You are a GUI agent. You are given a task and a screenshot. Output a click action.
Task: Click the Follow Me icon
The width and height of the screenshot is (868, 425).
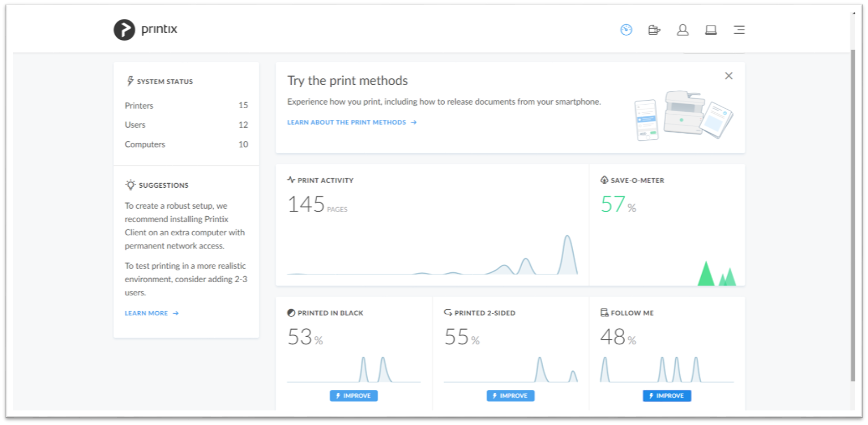pyautogui.click(x=604, y=312)
